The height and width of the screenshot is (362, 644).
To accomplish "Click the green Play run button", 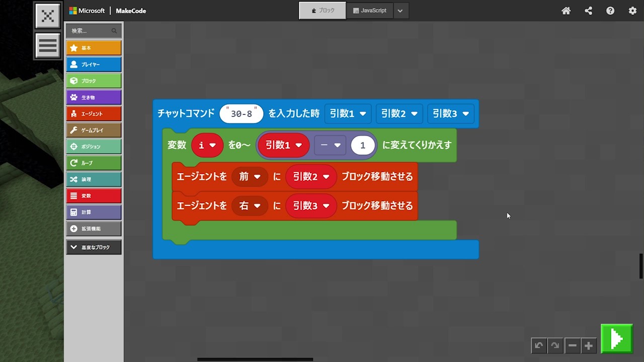I will (616, 339).
